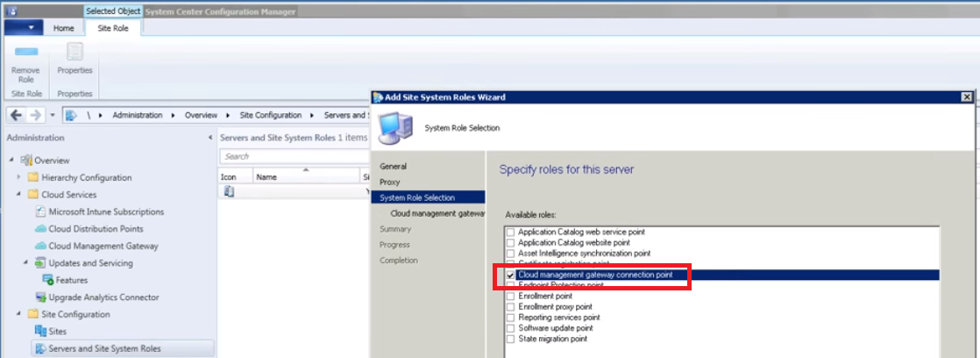The height and width of the screenshot is (358, 980).
Task: Collapse the Administration navigation pane
Action: click(210, 138)
